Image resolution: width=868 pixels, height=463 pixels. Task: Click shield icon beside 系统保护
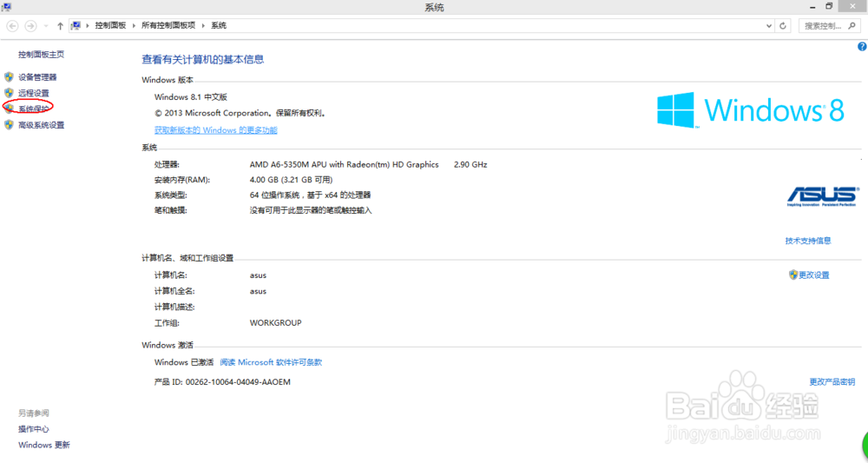click(9, 109)
